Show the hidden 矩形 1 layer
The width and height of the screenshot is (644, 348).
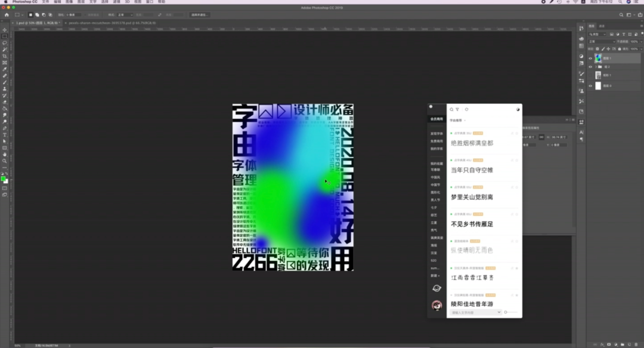pos(590,75)
